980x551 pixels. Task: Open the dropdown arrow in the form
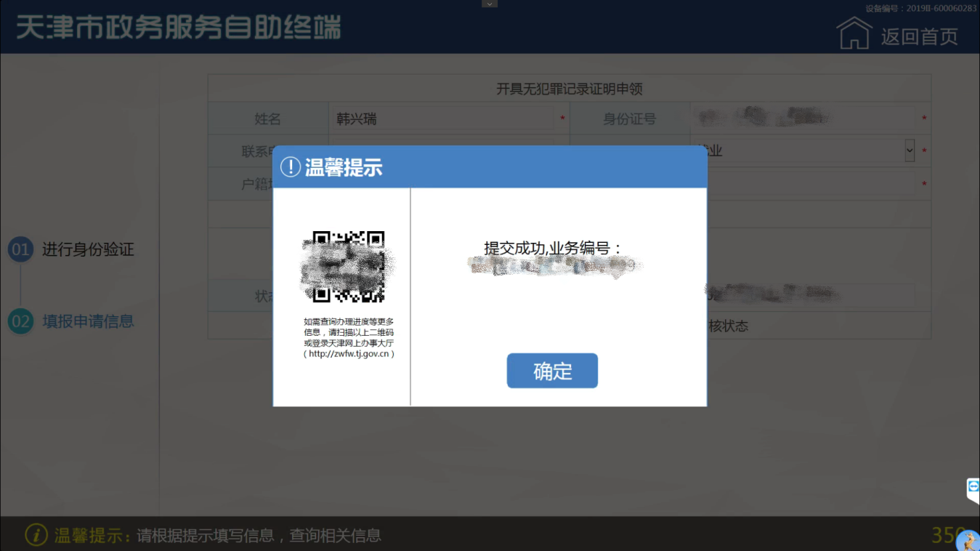point(910,150)
